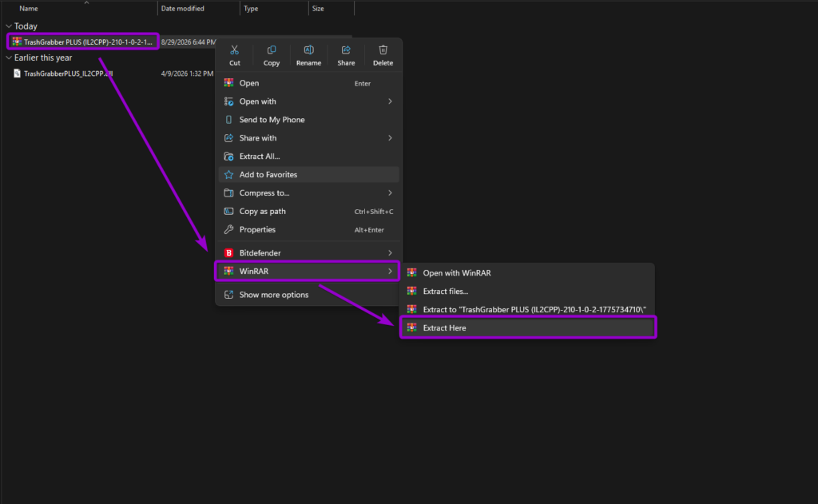This screenshot has width=818, height=504.
Task: Click the icon beside Extract Here
Action: pyautogui.click(x=411, y=327)
